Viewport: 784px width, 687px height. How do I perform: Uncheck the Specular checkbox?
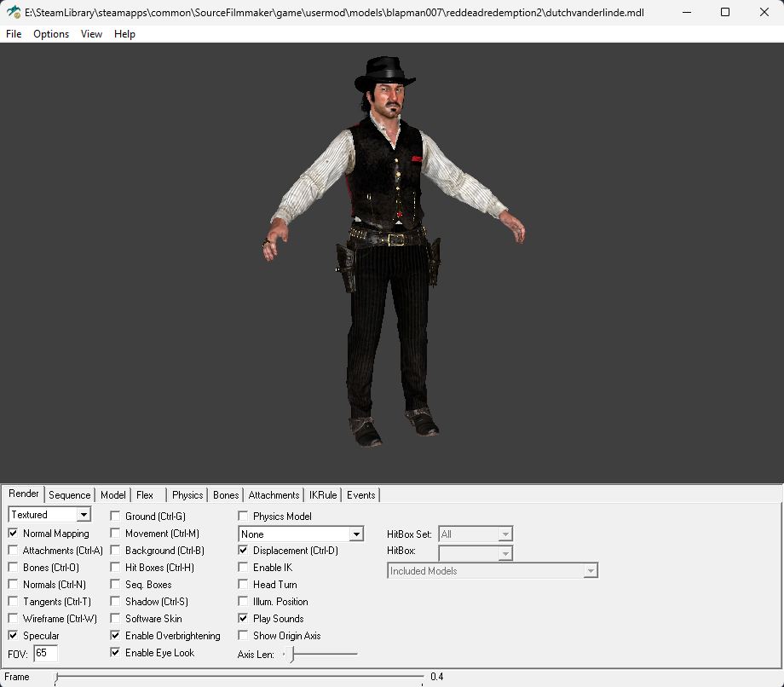[x=13, y=636]
